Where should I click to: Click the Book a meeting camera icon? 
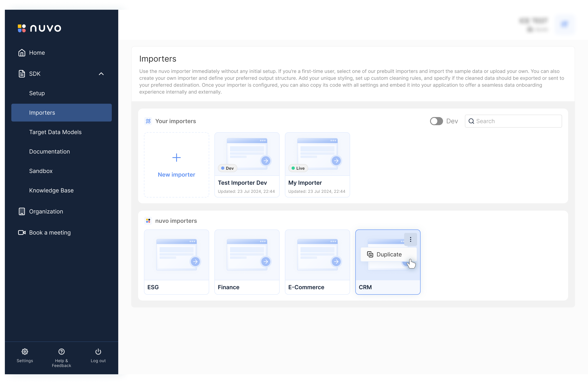coord(22,233)
